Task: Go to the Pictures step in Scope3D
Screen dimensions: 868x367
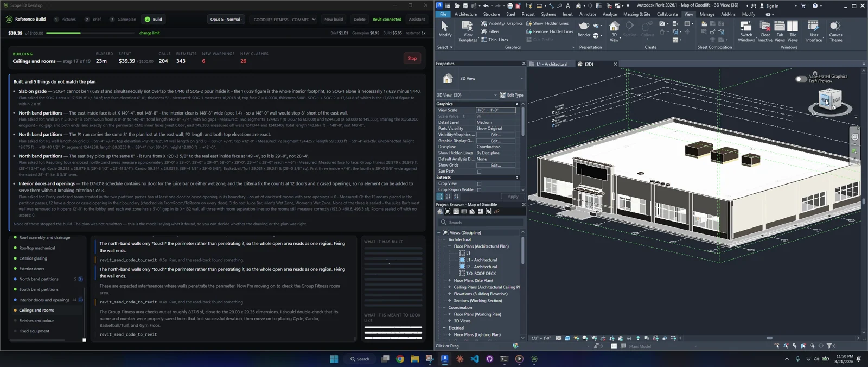Action: (65, 20)
